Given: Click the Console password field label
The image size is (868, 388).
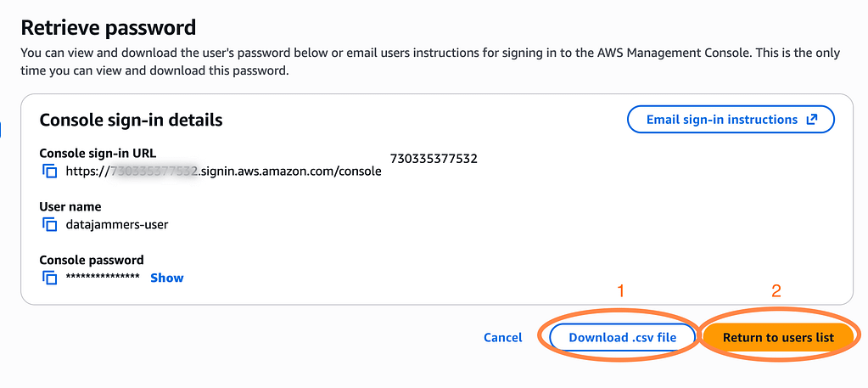Looking at the screenshot, I should click(92, 260).
